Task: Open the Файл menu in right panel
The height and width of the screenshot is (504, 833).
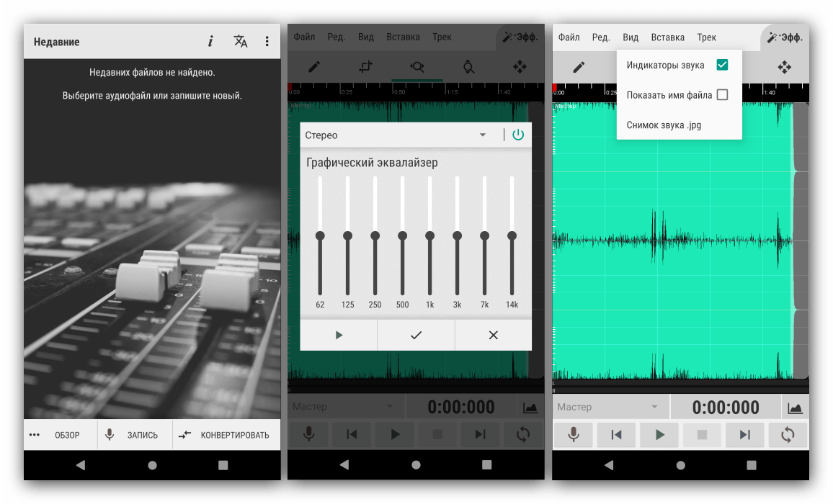Action: (569, 37)
